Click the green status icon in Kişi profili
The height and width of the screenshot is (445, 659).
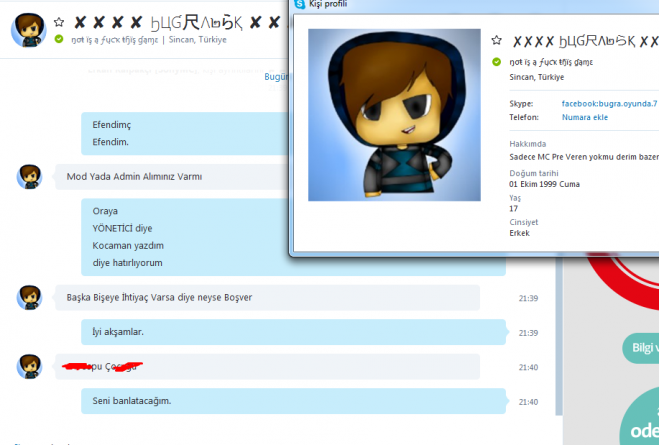[x=496, y=62]
